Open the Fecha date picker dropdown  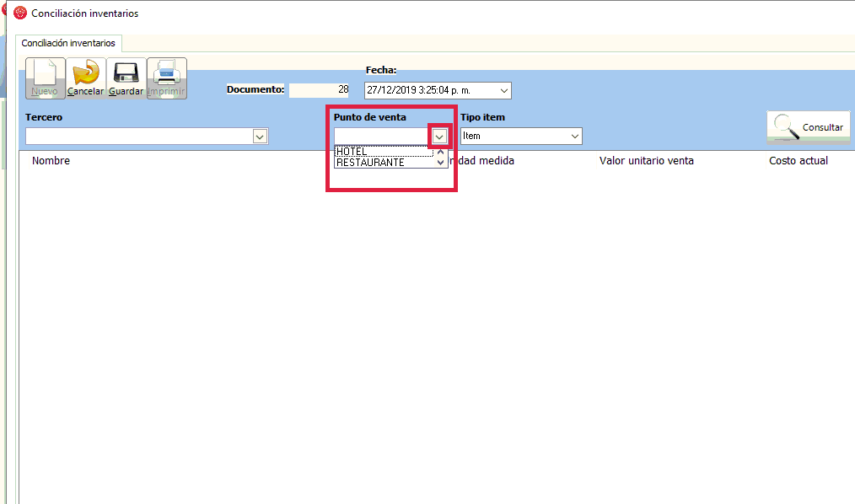point(504,90)
